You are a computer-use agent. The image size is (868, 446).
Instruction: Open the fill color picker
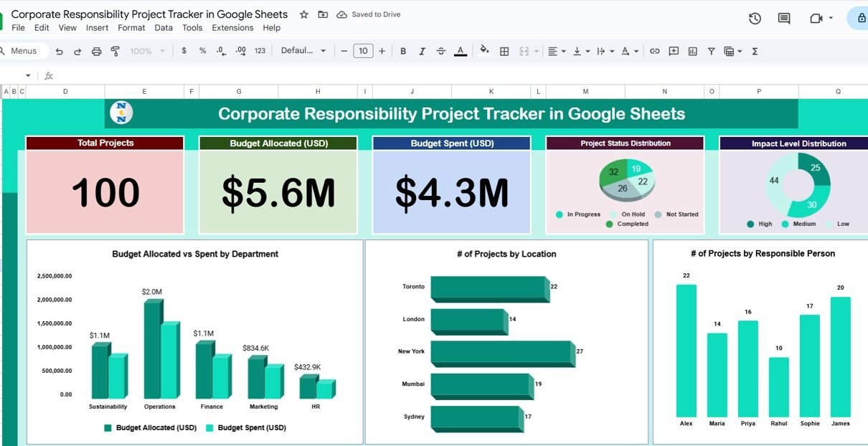(484, 51)
